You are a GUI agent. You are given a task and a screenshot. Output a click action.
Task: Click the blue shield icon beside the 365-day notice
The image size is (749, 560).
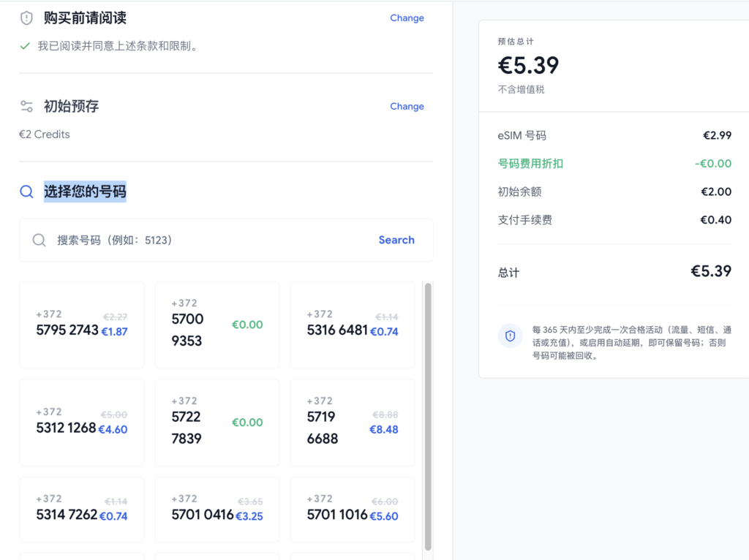click(510, 336)
